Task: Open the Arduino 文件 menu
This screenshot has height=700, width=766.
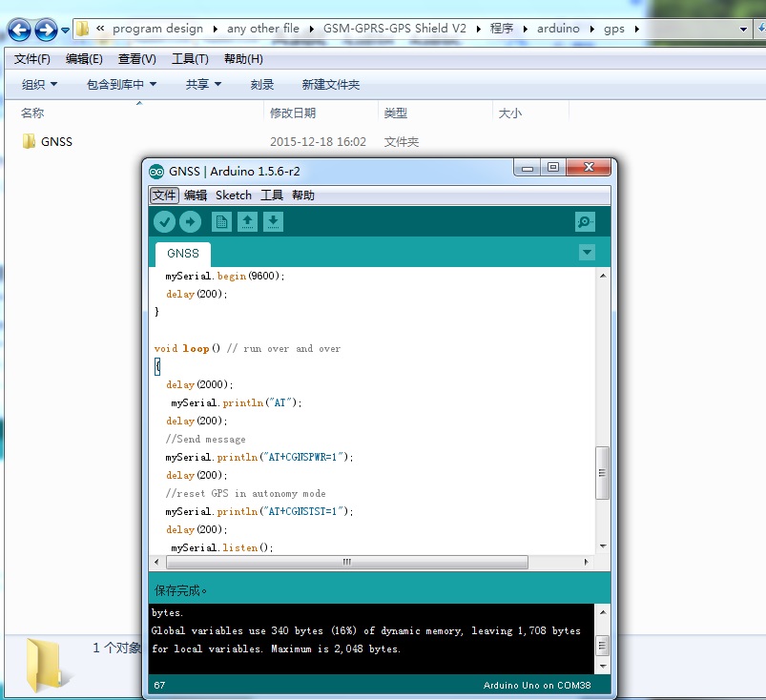Action: click(164, 196)
